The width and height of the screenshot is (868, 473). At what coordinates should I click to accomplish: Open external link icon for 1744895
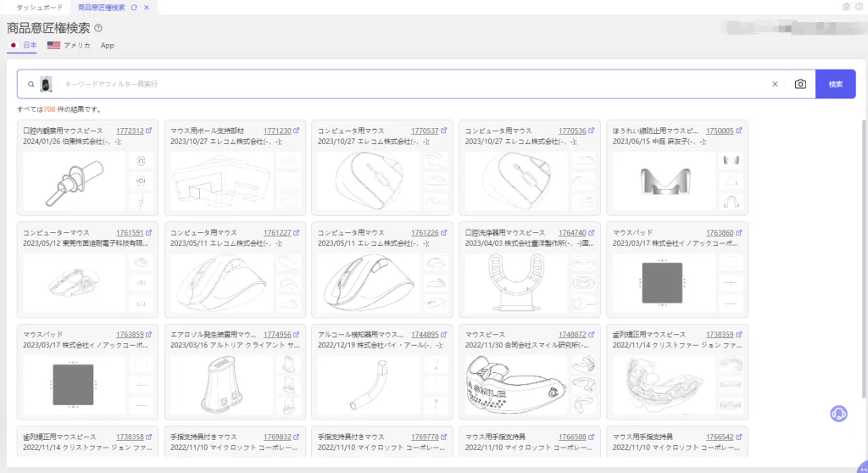[x=443, y=335]
